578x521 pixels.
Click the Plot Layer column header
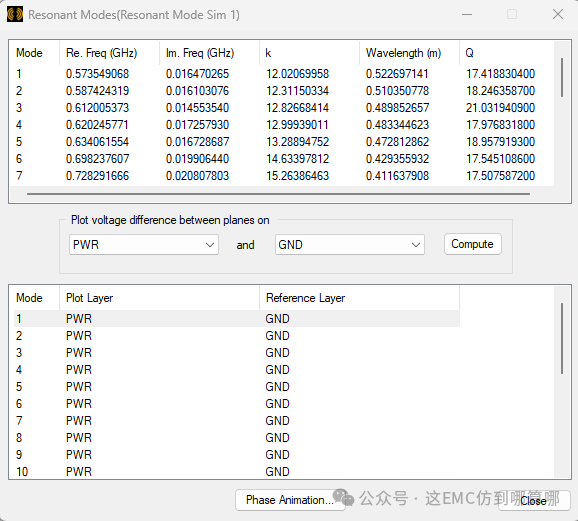click(159, 298)
